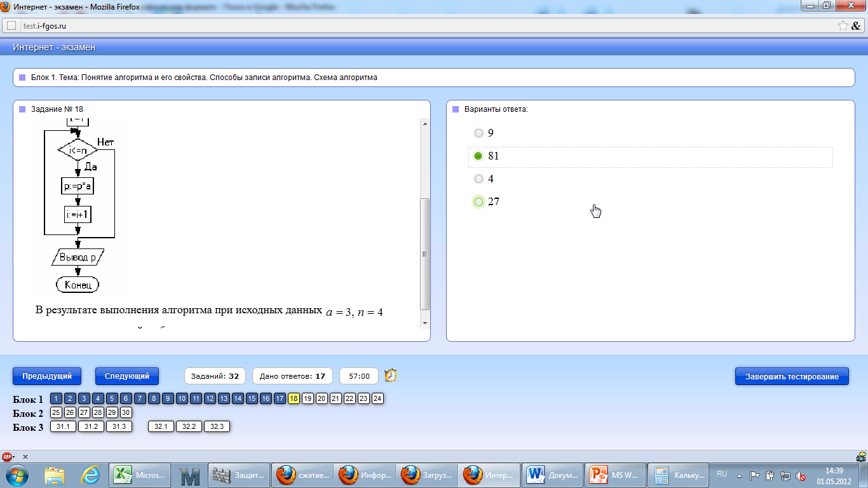This screenshot has width=868, height=488.
Task: Select answer option 9
Action: coord(478,133)
